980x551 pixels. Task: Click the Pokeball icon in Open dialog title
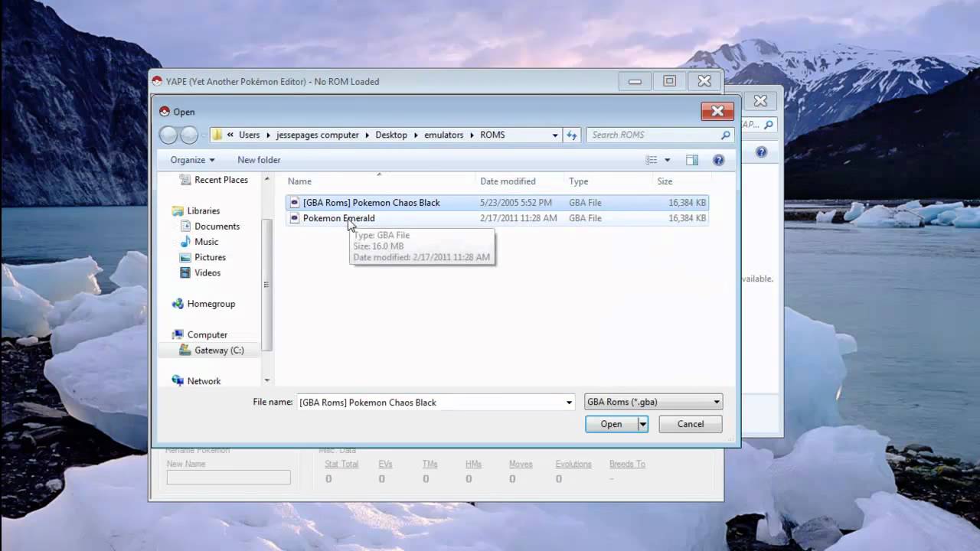164,112
